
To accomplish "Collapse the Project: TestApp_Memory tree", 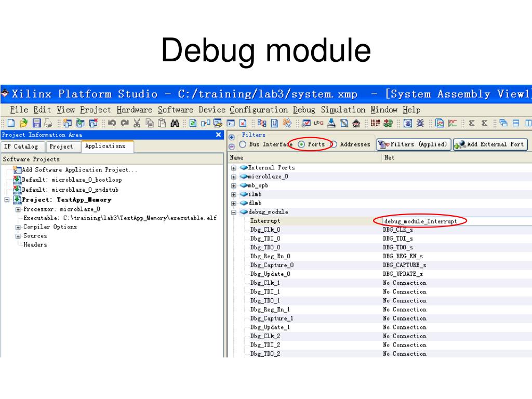I will pyautogui.click(x=7, y=200).
